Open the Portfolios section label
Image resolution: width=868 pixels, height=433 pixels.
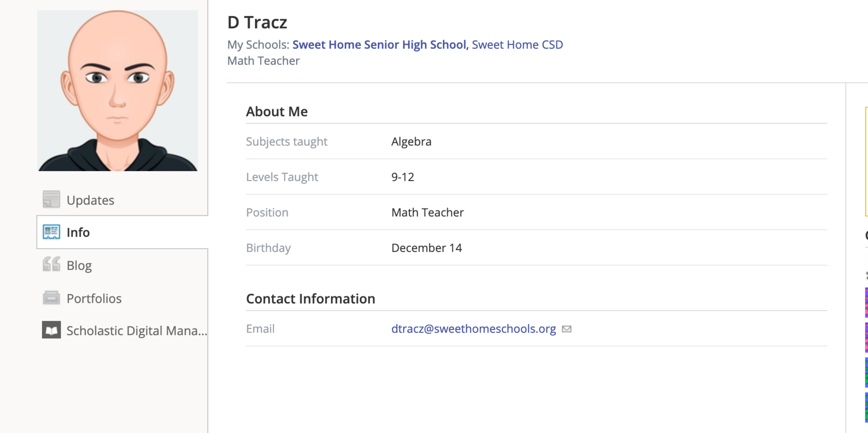pyautogui.click(x=94, y=299)
